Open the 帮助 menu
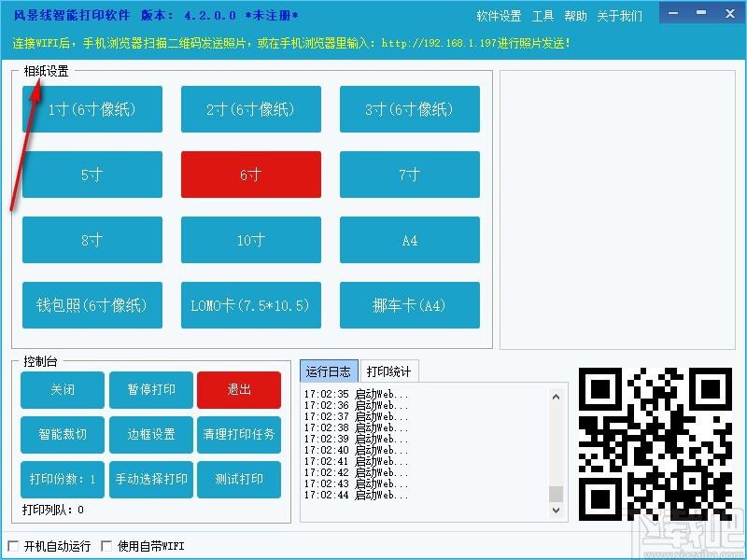Image resolution: width=747 pixels, height=560 pixels. click(575, 16)
